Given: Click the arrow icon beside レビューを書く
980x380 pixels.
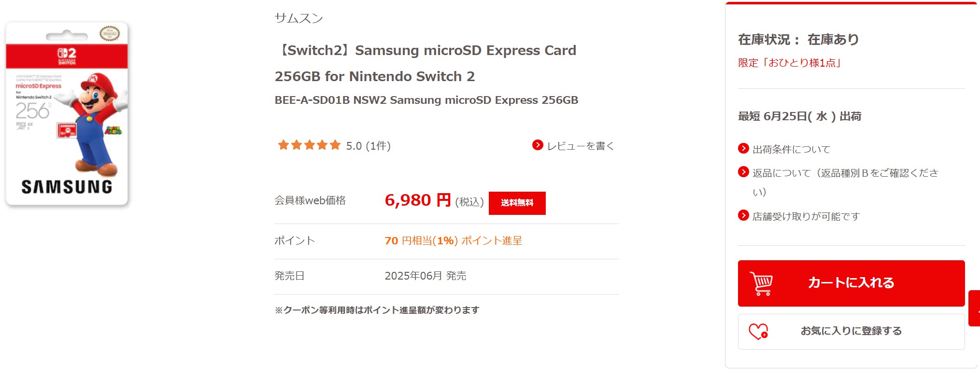Looking at the screenshot, I should coord(537,145).
